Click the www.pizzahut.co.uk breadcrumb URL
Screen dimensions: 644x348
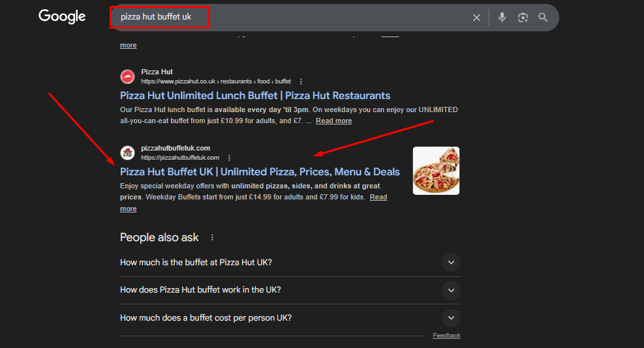point(215,81)
